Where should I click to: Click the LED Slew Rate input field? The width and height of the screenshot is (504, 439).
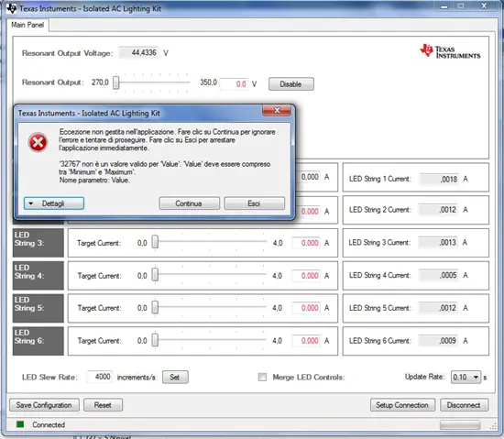click(x=100, y=377)
